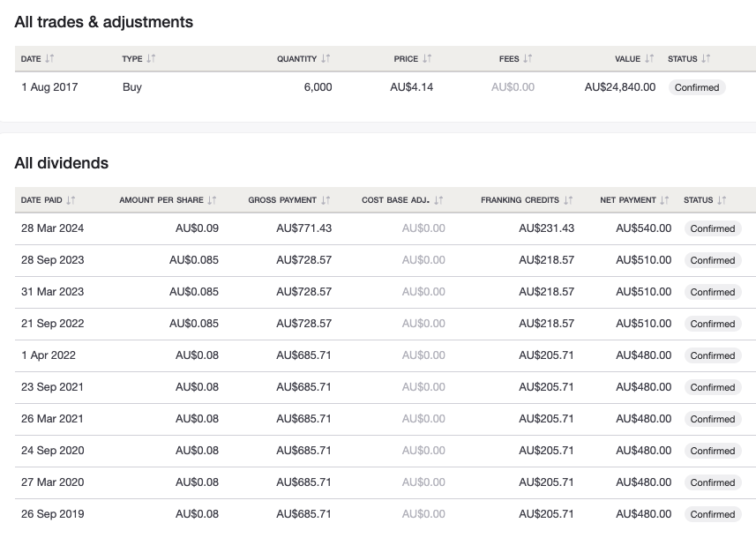Viewport: 756px width, 538px height.
Task: Select the Confirmed status for the 28 Mar 2024 dividend
Action: tap(713, 228)
